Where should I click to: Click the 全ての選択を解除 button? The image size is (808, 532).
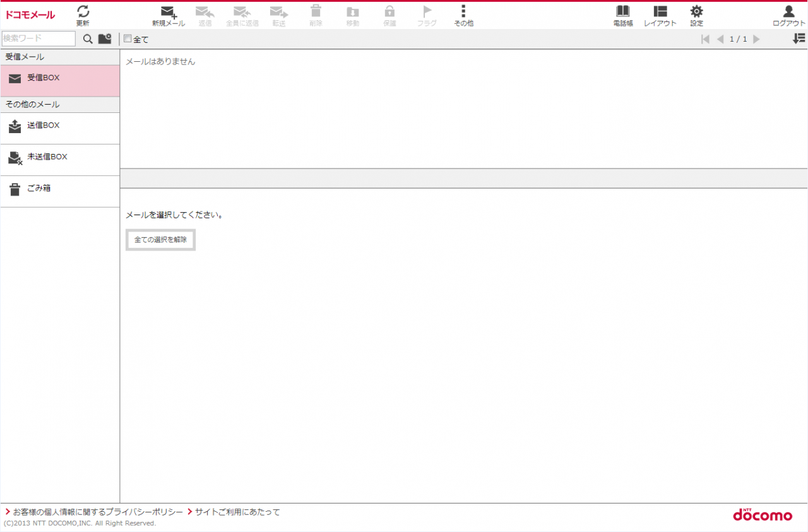pos(160,240)
